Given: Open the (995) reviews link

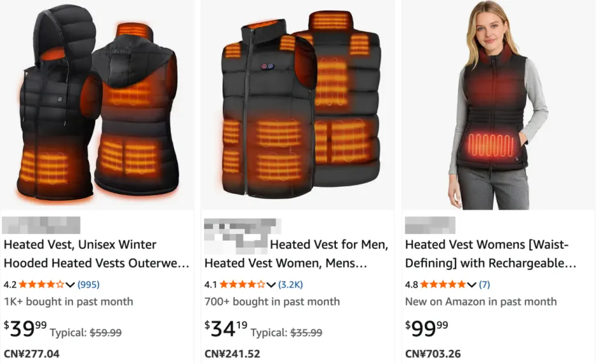Looking at the screenshot, I should pyautogui.click(x=88, y=285).
